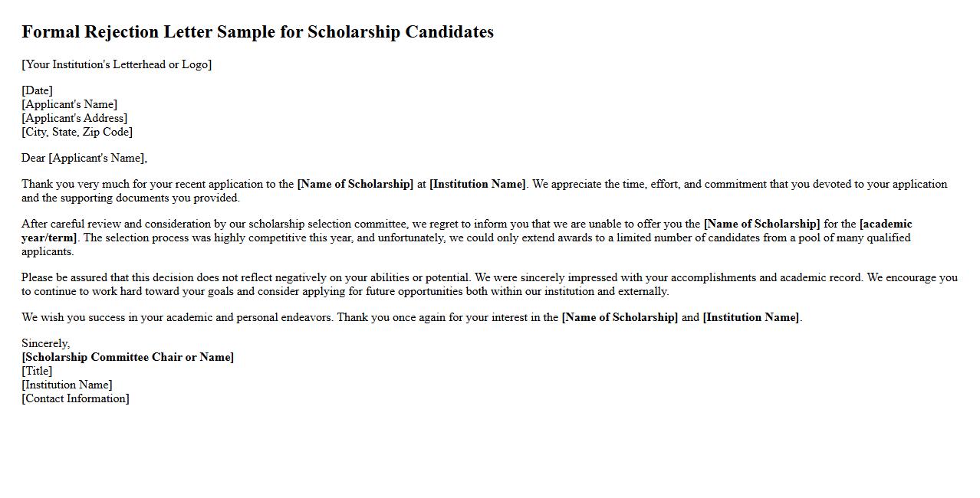
Task: Click the [Applicant's Address] placeholder
Action: click(74, 118)
